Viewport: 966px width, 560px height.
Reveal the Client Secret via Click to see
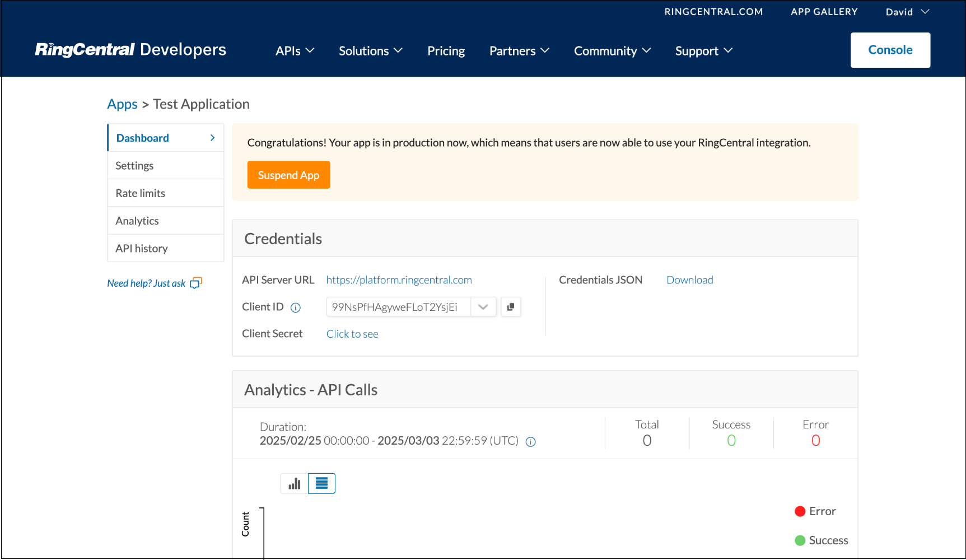[x=352, y=334]
